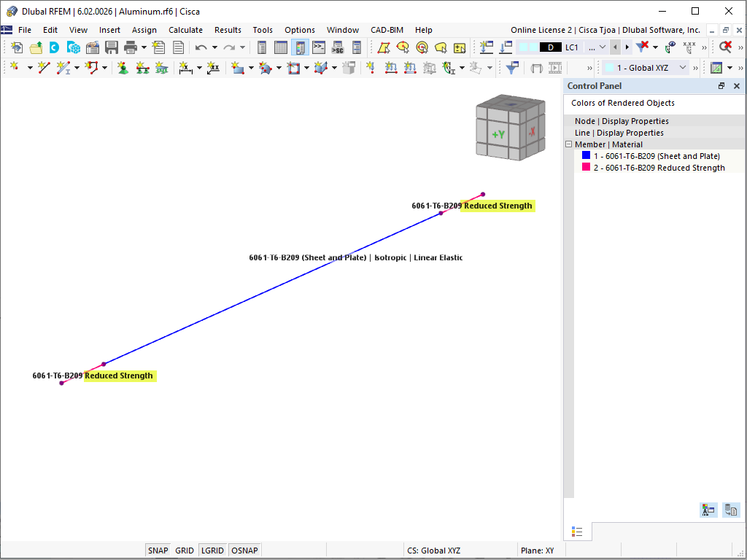Open the script manager >SC icon
The height and width of the screenshot is (560, 747).
point(338,47)
